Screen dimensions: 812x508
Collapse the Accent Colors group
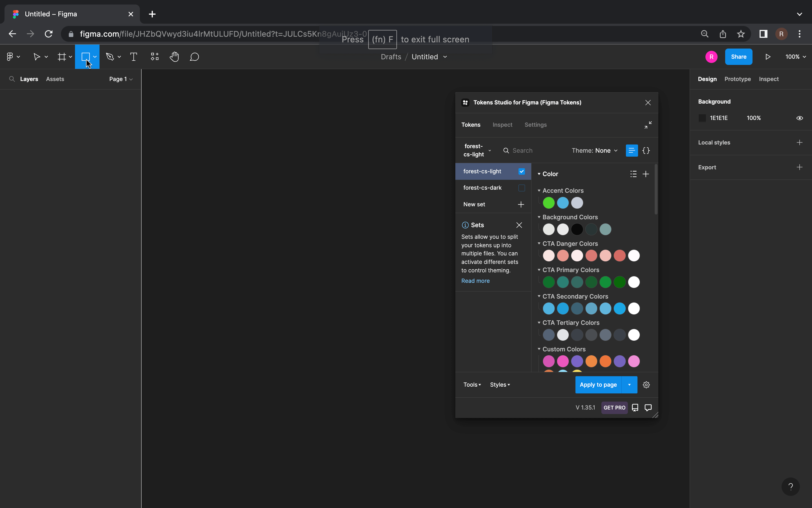tap(539, 190)
